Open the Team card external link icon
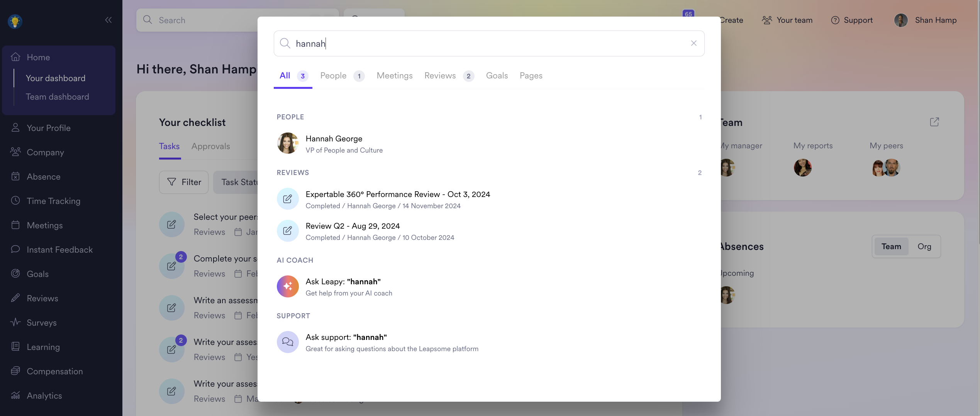This screenshot has width=980, height=416. click(934, 122)
